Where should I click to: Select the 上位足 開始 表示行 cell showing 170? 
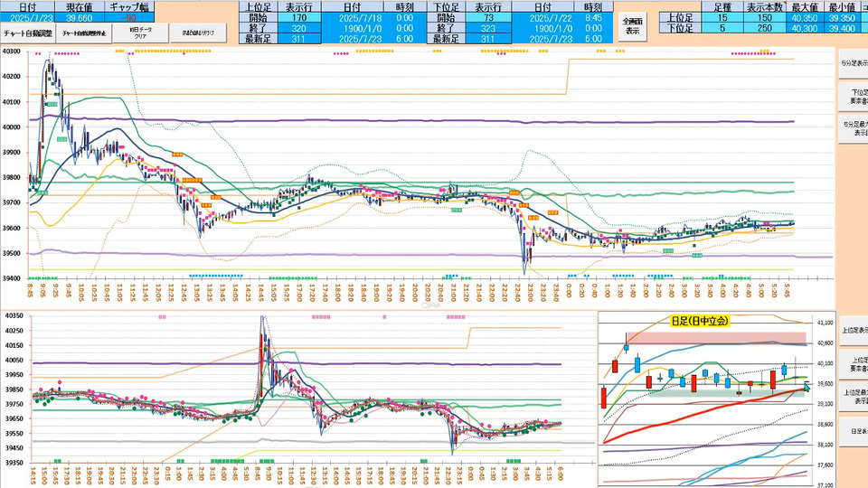coord(299,16)
